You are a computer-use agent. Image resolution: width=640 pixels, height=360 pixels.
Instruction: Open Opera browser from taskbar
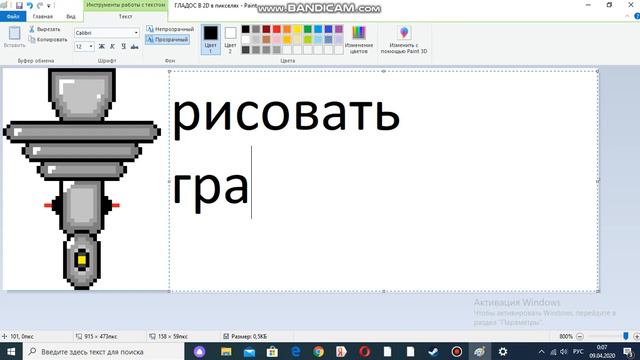(x=364, y=351)
